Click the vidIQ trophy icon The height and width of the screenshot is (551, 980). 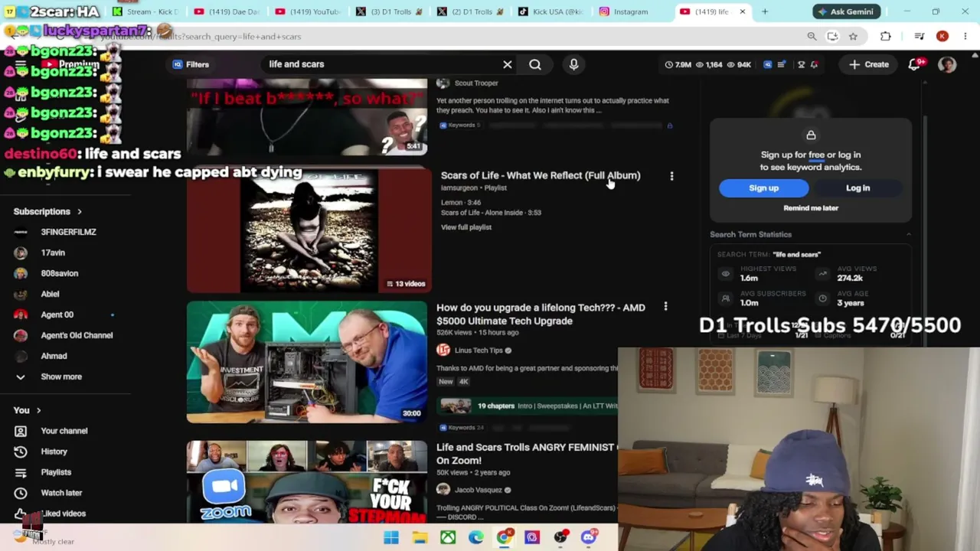point(801,64)
